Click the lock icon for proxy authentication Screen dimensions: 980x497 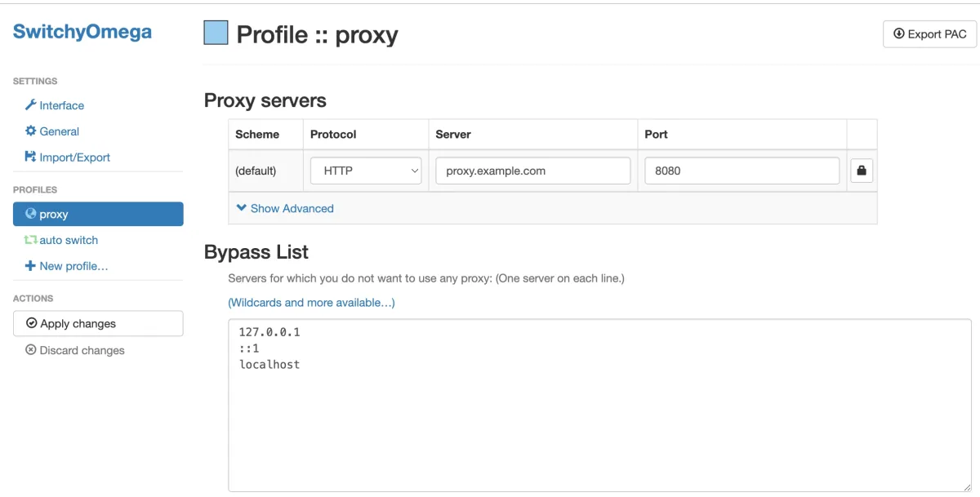pos(862,171)
